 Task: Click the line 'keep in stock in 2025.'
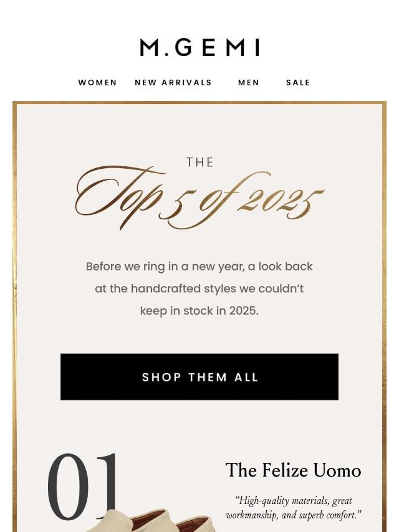pos(199,310)
